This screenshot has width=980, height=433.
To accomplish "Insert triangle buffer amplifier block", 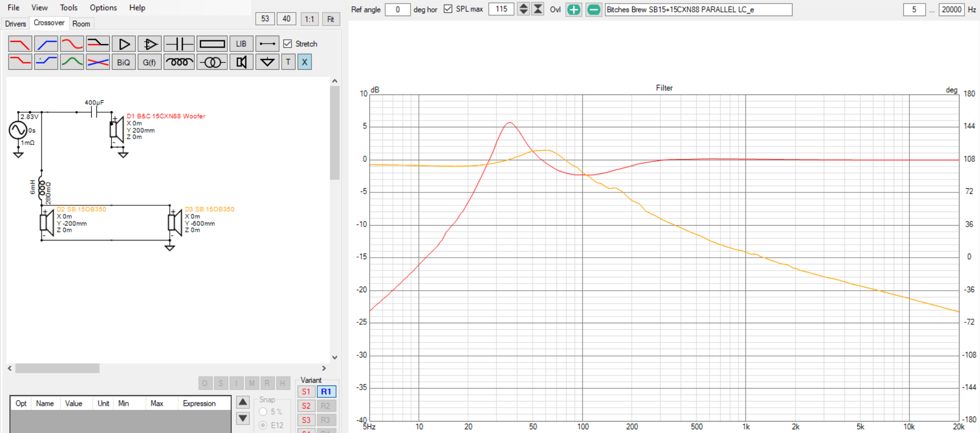I will pos(124,44).
